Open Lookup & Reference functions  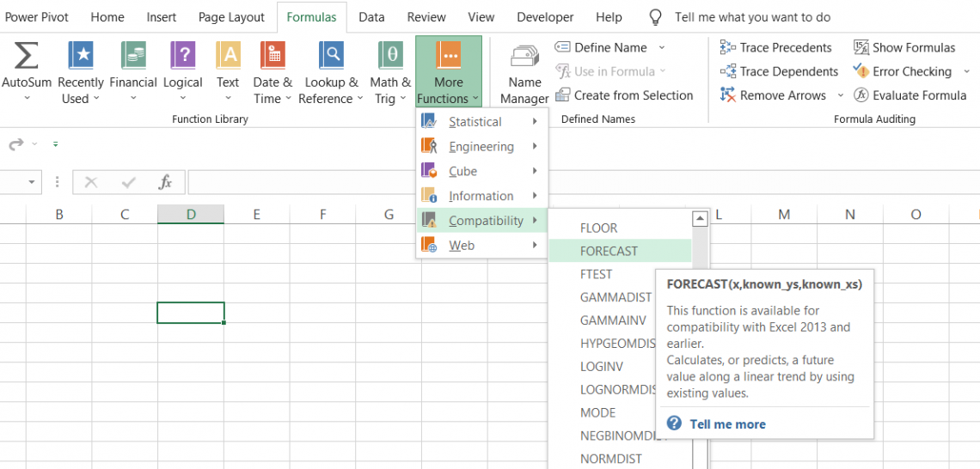[331, 73]
